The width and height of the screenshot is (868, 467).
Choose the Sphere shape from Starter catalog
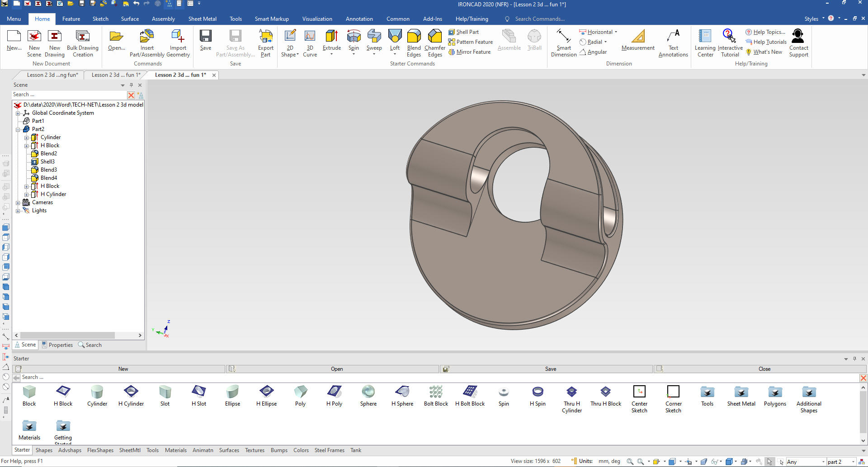click(x=368, y=396)
